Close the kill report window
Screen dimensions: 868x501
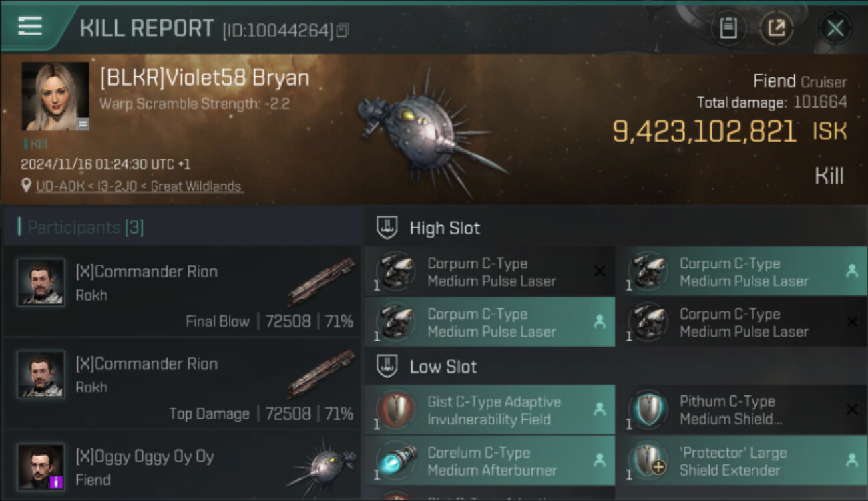coord(835,28)
